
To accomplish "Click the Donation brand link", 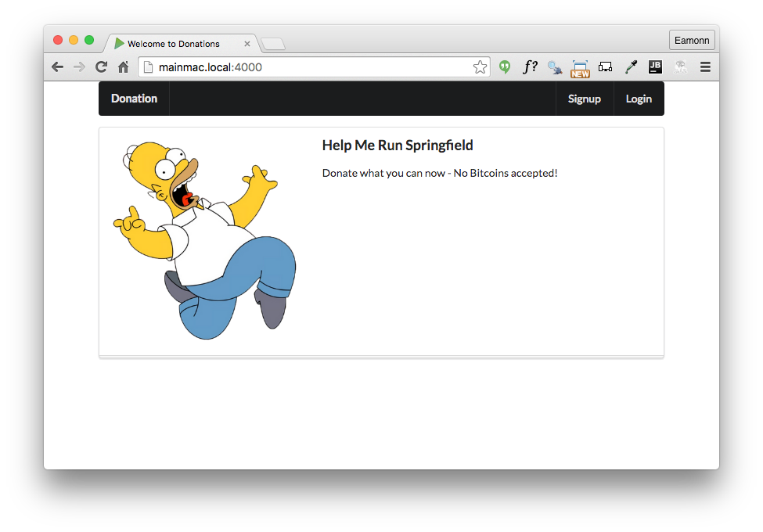I will click(134, 99).
